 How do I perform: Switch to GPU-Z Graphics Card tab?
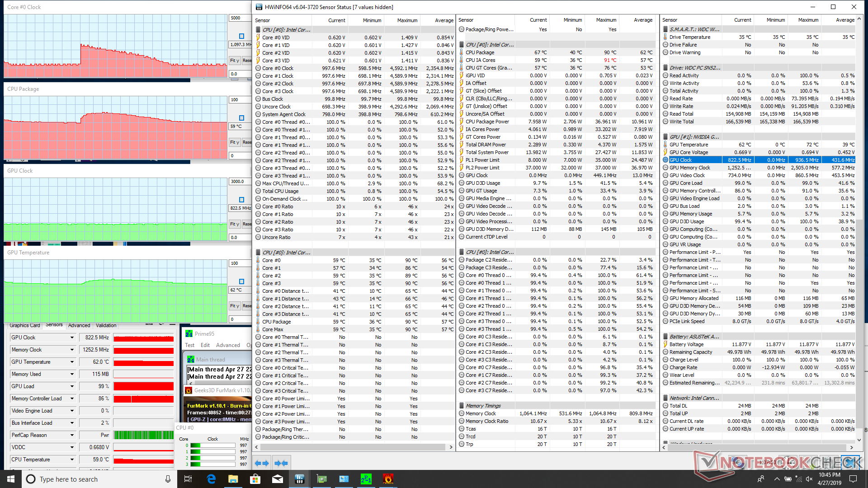pos(25,325)
